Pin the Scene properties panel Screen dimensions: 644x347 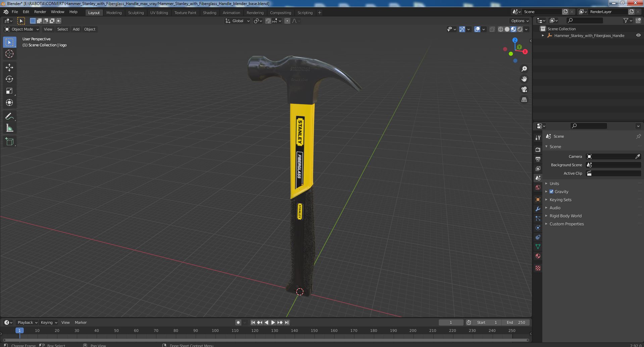tap(638, 136)
